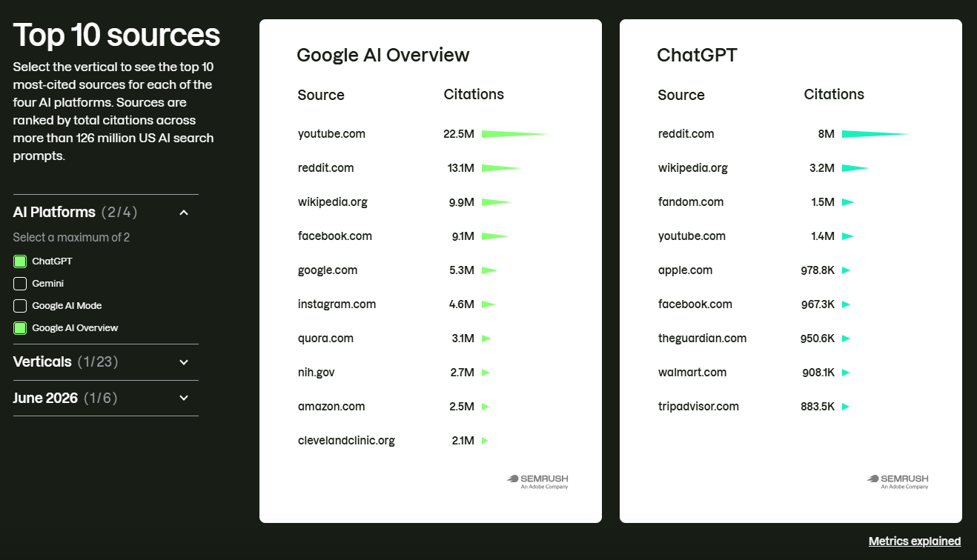Click the 22.5M citations value
Viewport: 977px width, 560px height.
pyautogui.click(x=459, y=134)
